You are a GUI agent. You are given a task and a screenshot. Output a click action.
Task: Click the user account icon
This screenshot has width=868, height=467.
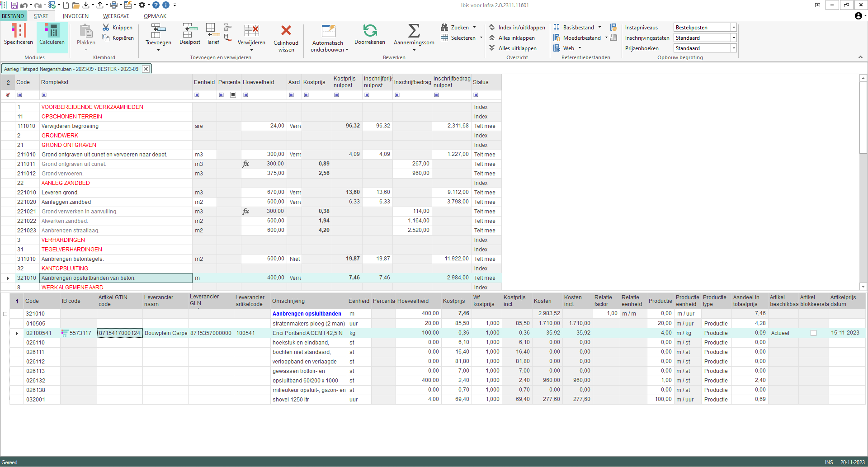point(859,16)
